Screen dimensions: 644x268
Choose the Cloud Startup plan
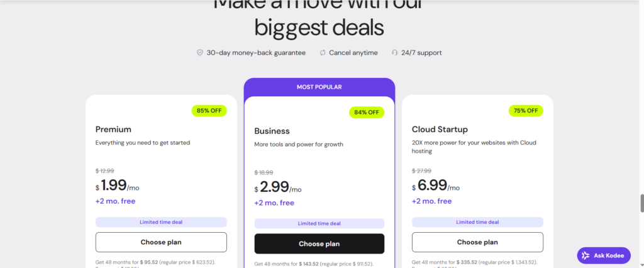477,242
